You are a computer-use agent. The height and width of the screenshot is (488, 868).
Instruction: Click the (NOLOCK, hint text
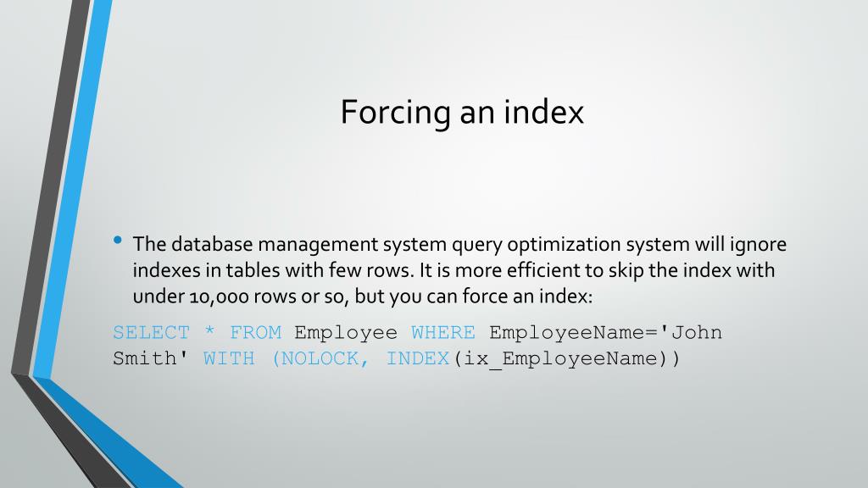(x=320, y=359)
